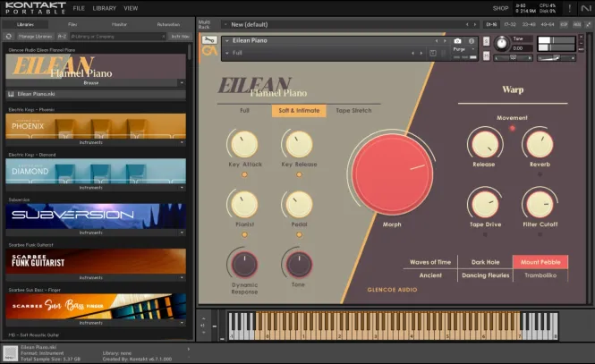Screen dimensions: 595x364
Task: Switch to the Files tab
Action: click(x=72, y=24)
